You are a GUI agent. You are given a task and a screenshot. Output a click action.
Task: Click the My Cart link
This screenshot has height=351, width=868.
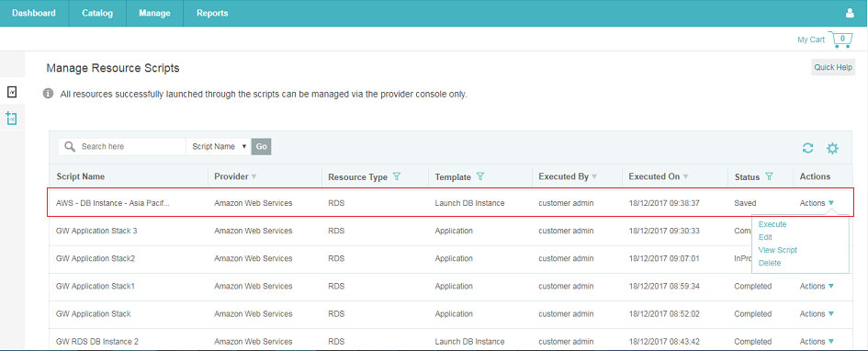click(810, 40)
